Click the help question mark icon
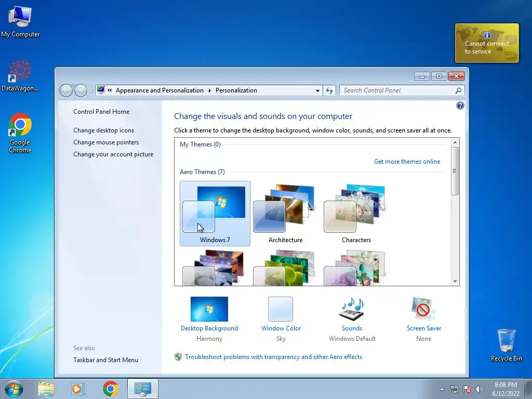 click(x=460, y=105)
